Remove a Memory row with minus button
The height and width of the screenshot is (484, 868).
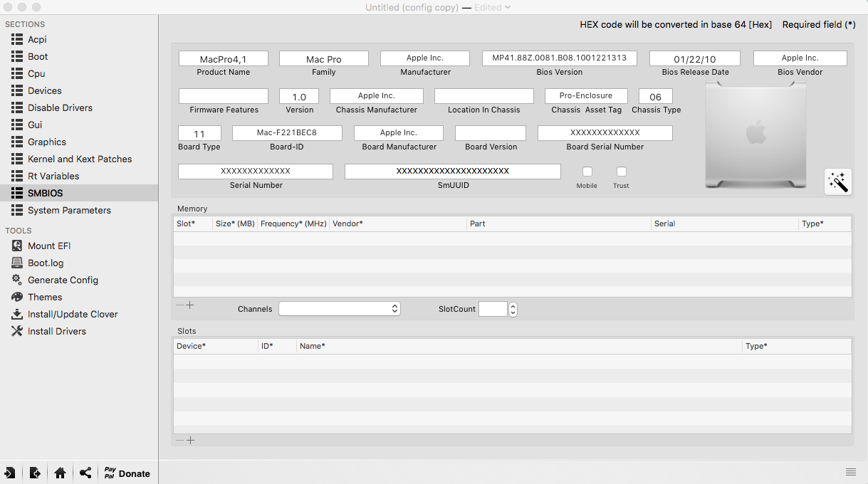click(179, 305)
